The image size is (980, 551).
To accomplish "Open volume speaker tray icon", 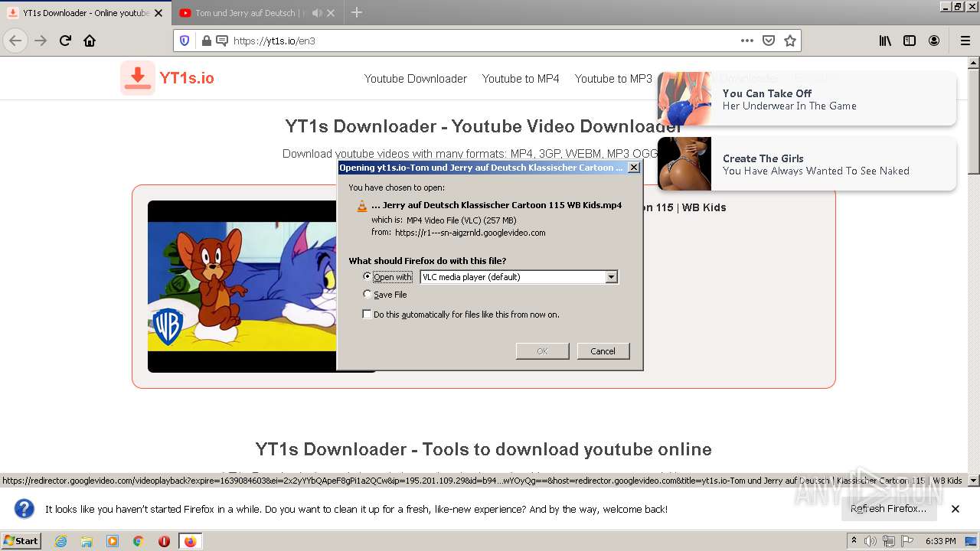I will point(871,541).
